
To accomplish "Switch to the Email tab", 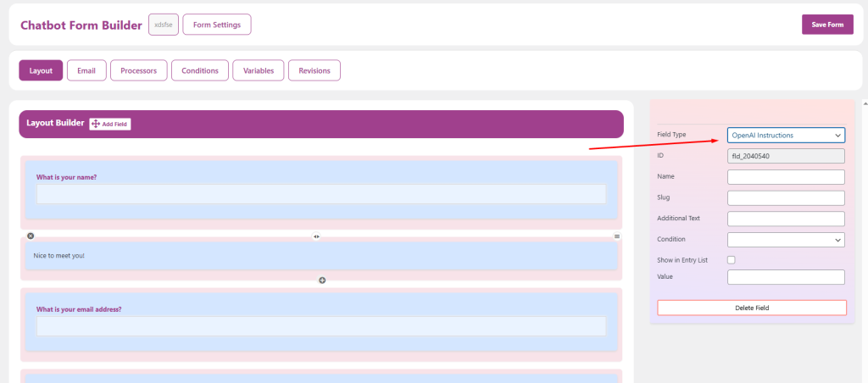I will click(86, 70).
